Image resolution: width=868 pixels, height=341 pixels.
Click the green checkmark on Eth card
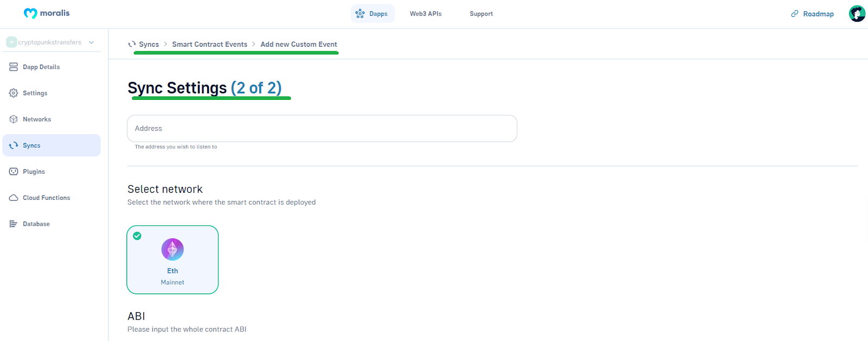tap(137, 236)
